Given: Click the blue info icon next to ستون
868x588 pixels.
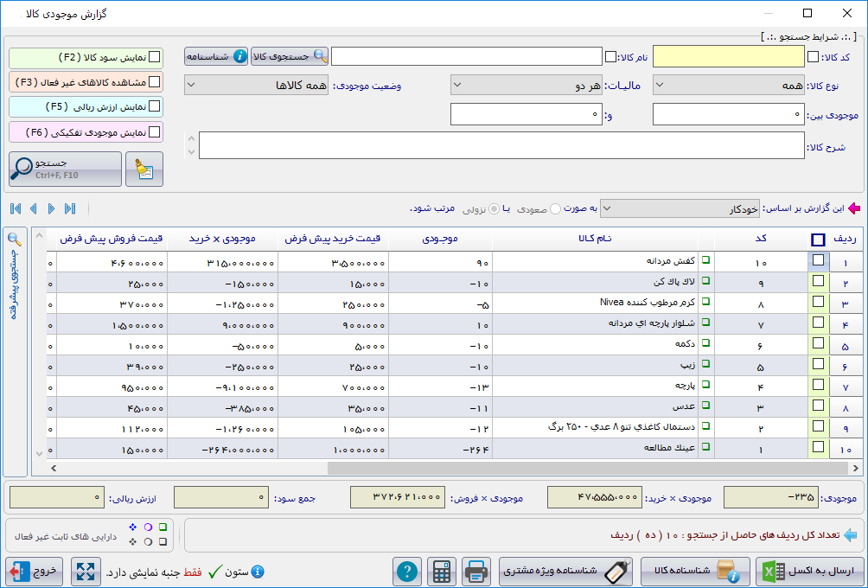Looking at the screenshot, I should (x=258, y=572).
